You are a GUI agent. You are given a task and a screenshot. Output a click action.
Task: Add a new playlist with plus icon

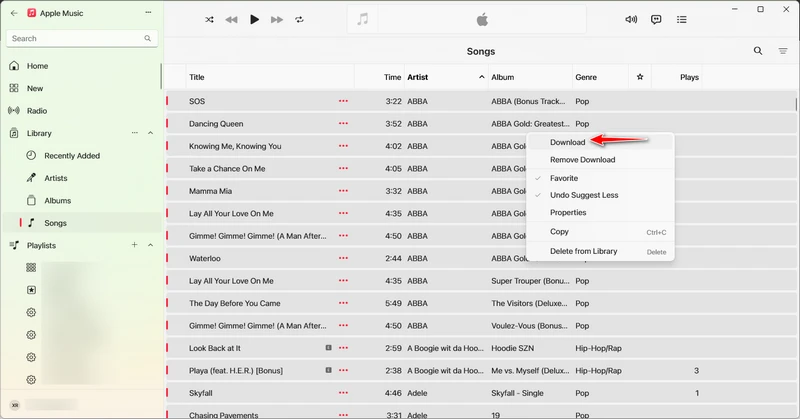point(135,245)
